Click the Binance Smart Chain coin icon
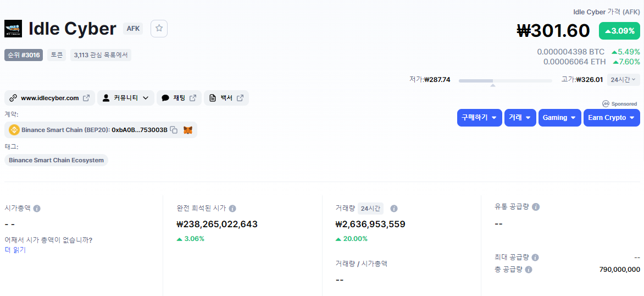This screenshot has height=296, width=644. point(14,130)
